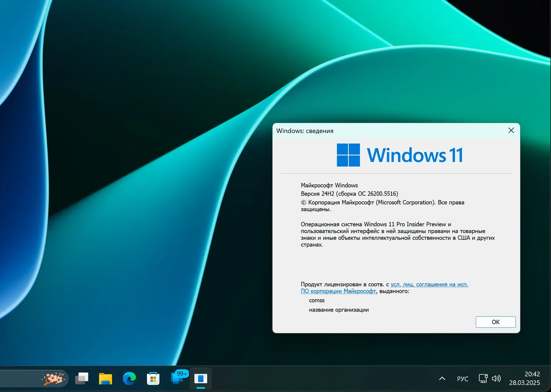The height and width of the screenshot is (392, 551).
Task: Select the active winver app on the taskbar
Action: [x=201, y=378]
